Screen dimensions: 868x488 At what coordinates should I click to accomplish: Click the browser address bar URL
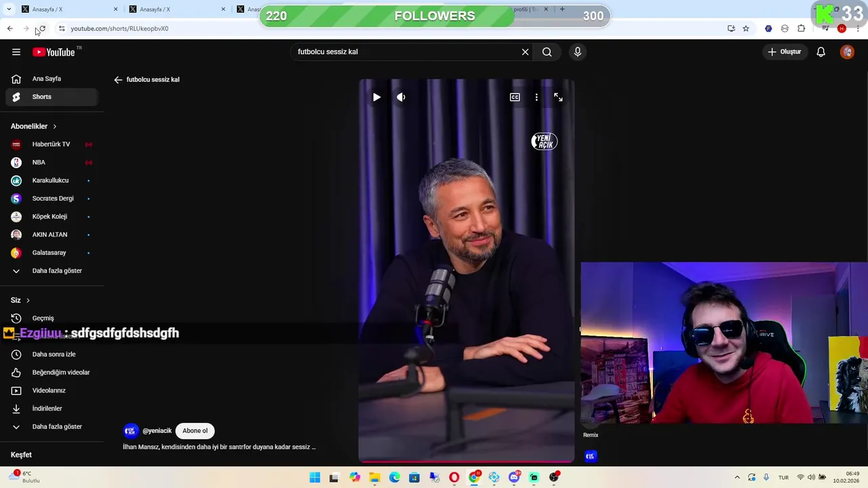tap(119, 28)
